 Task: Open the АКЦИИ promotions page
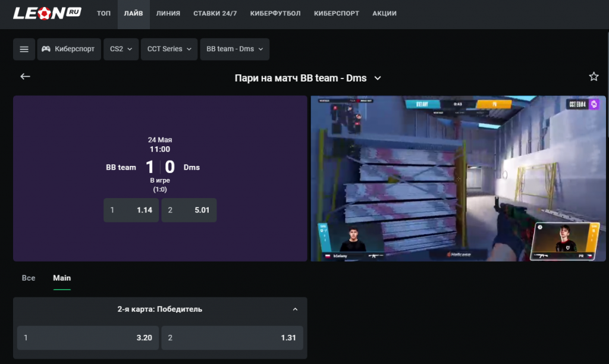[385, 13]
